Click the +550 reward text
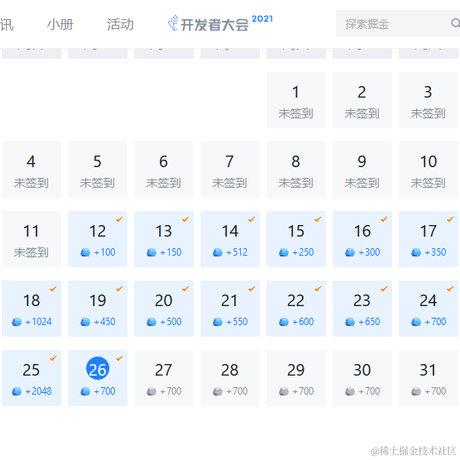Image resolution: width=460 pixels, height=460 pixels. pos(237,322)
